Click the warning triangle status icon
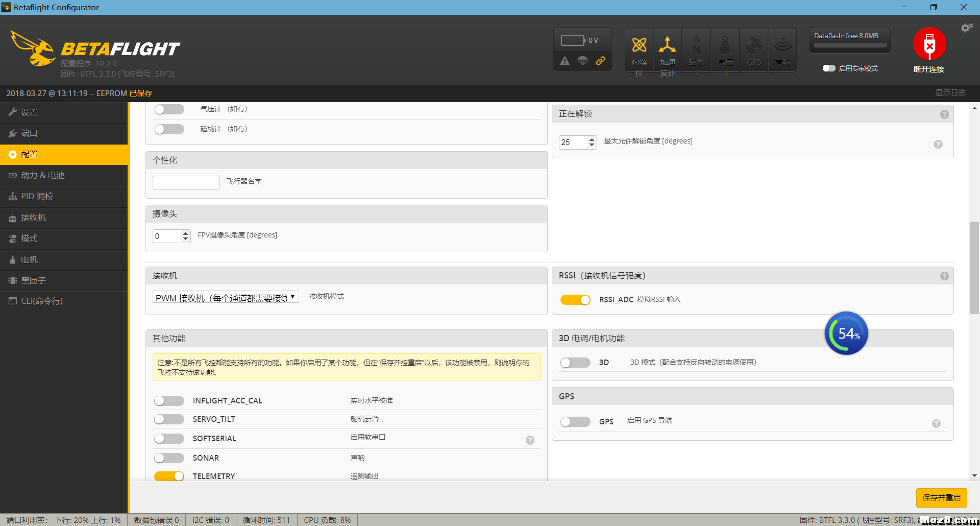980x526 pixels. point(565,61)
